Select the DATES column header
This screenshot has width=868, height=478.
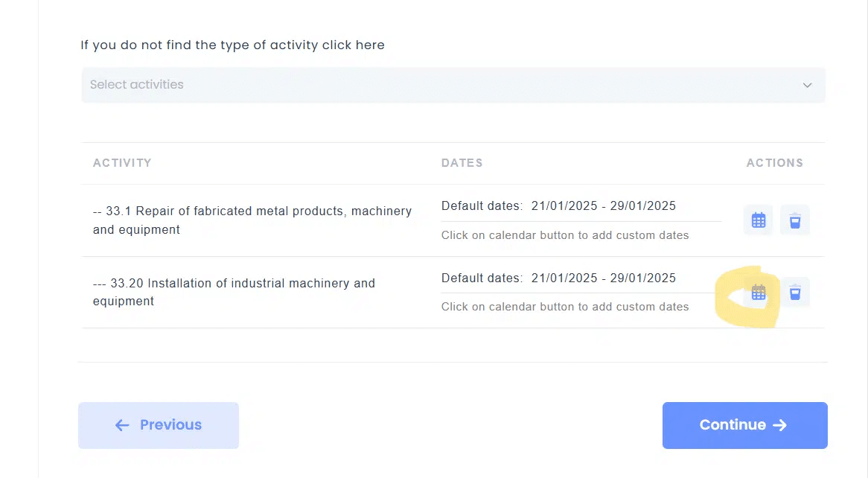click(462, 163)
